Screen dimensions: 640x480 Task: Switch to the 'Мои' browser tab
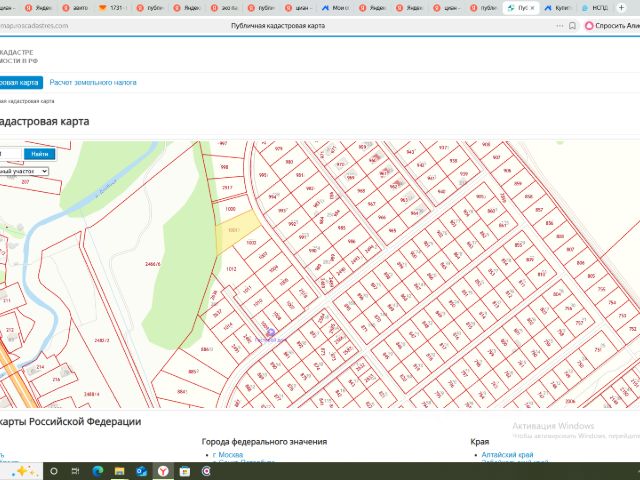pyautogui.click(x=336, y=8)
